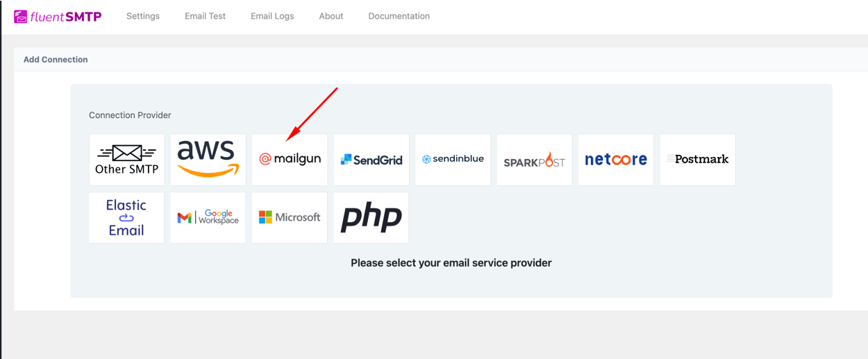Go to Email Test page

point(205,16)
